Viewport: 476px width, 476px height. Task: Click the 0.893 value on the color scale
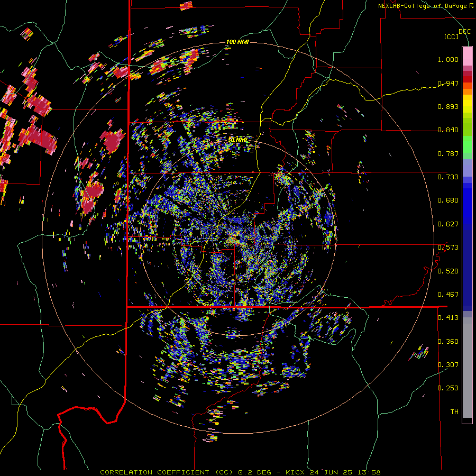pos(448,106)
